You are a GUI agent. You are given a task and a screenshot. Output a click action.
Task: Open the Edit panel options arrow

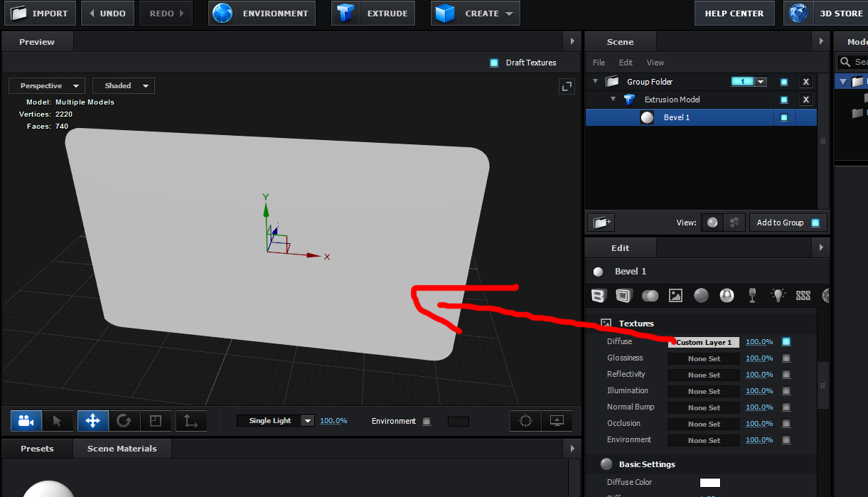point(820,248)
